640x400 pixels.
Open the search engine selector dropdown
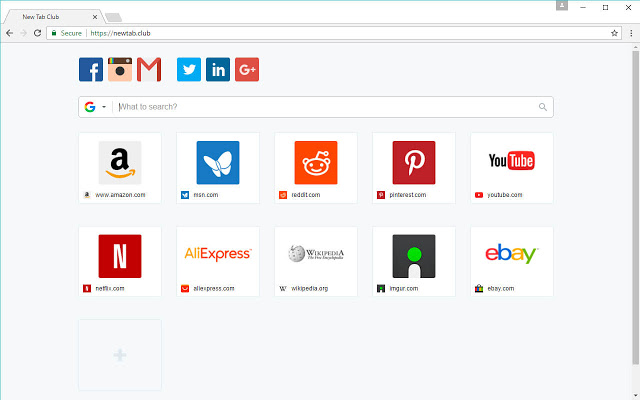(95, 107)
